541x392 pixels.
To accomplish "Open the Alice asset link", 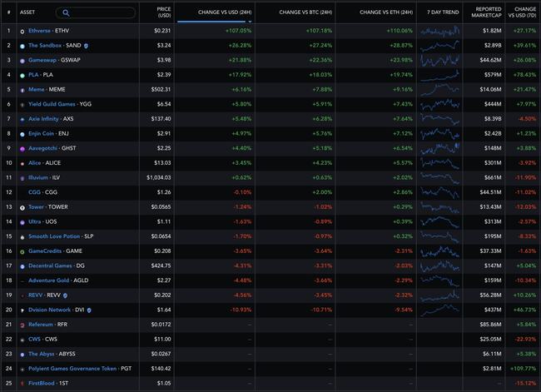I will coord(34,163).
